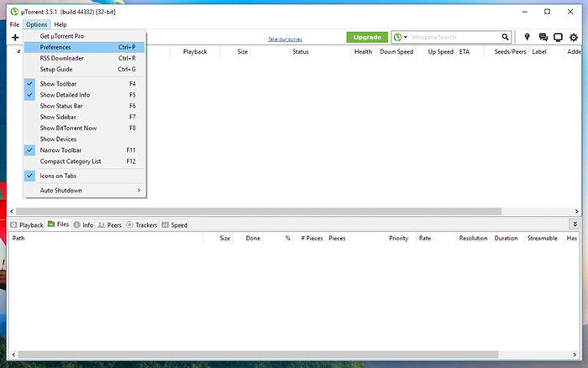Image resolution: width=588 pixels, height=368 pixels.
Task: Enable Show Sidebar option
Action: [84, 117]
